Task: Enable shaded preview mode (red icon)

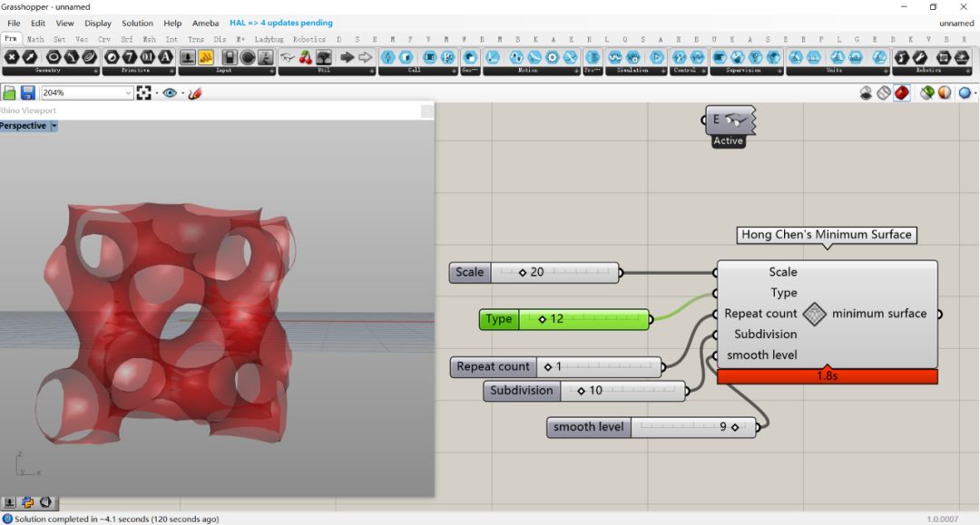Action: [x=901, y=92]
